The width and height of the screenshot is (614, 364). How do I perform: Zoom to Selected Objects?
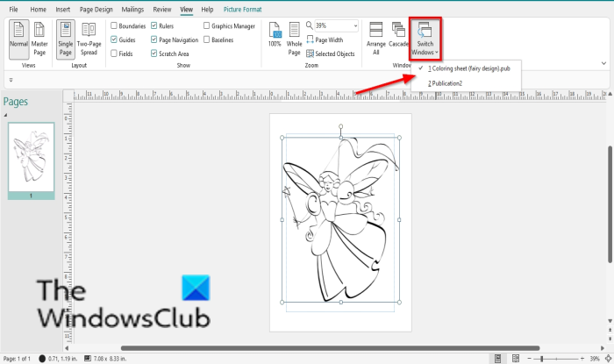coord(331,54)
